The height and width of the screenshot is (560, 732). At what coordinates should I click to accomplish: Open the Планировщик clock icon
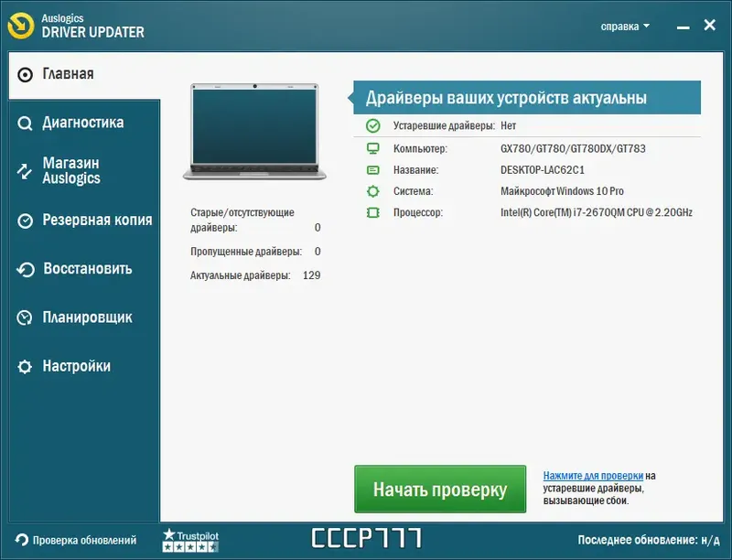[23, 318]
